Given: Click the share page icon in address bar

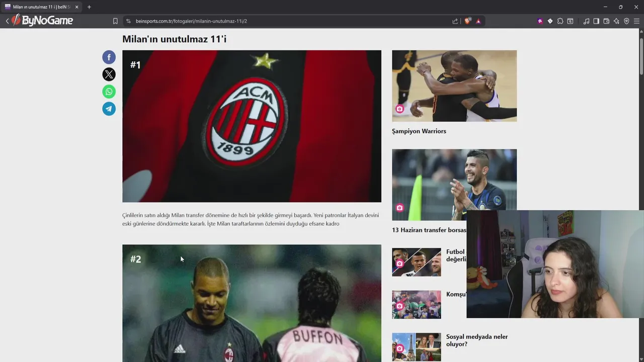Looking at the screenshot, I should coord(455,21).
